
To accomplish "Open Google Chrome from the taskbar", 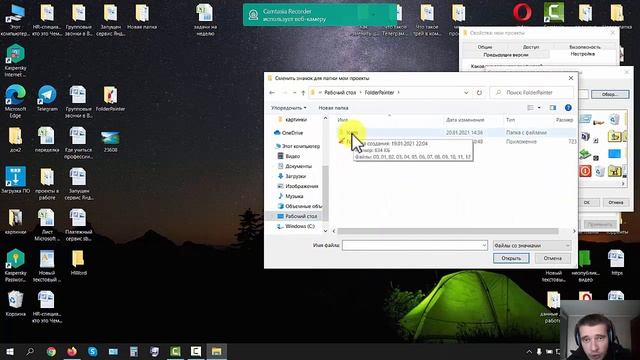I will click(51, 351).
